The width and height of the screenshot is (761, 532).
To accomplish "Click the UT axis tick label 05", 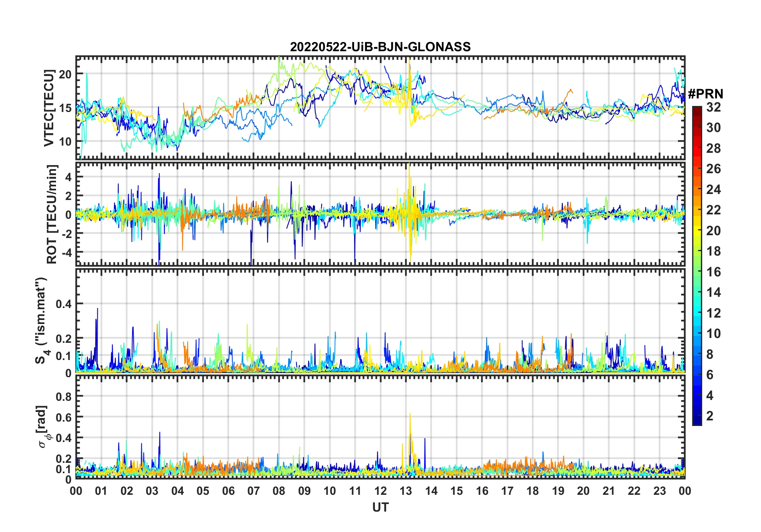I will click(x=203, y=491).
